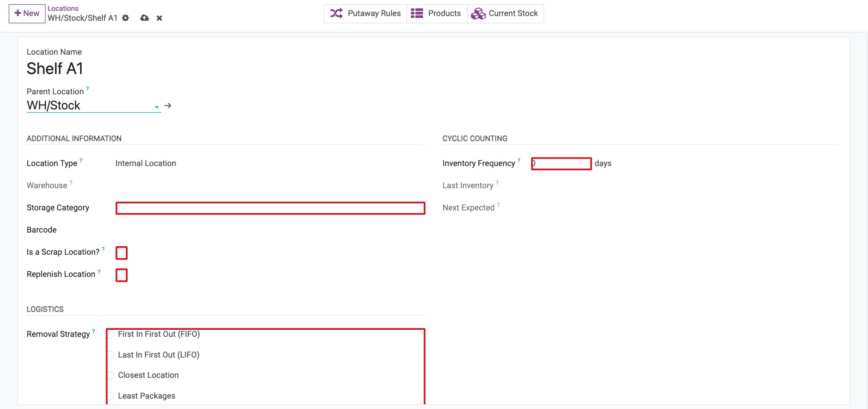The height and width of the screenshot is (409, 868).
Task: Click the Inventory Frequency days field
Action: pyautogui.click(x=561, y=163)
